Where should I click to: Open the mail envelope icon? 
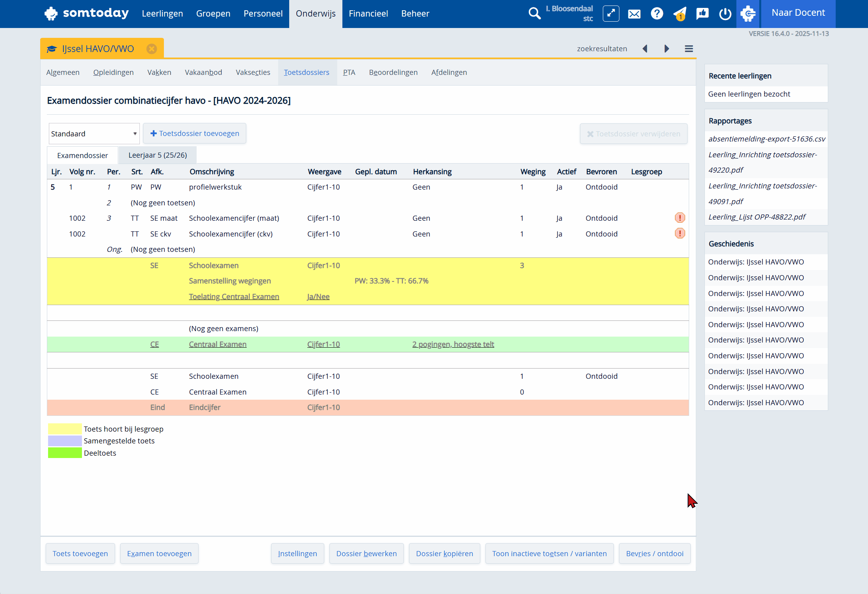[634, 14]
